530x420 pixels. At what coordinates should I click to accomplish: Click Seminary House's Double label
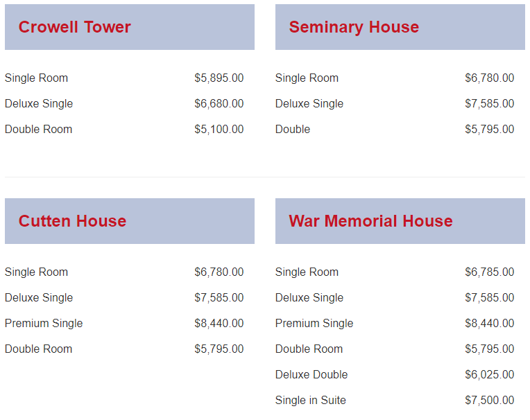[x=293, y=130]
